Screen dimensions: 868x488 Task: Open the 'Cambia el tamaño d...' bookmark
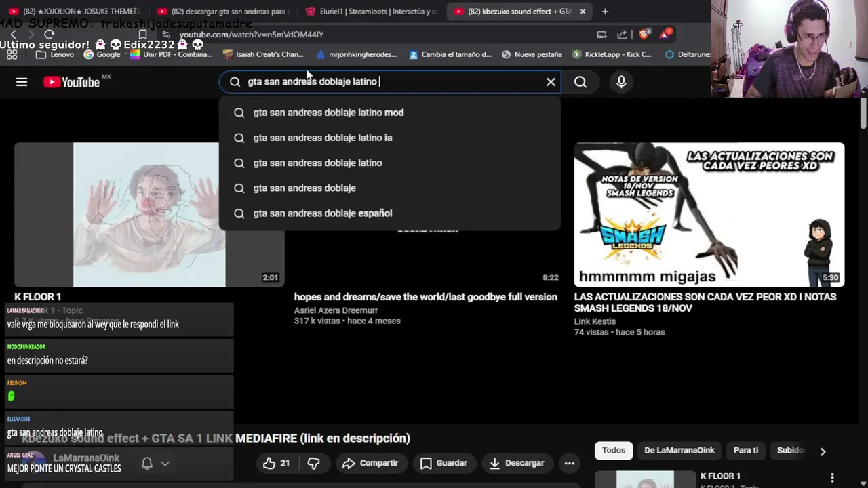click(x=450, y=54)
